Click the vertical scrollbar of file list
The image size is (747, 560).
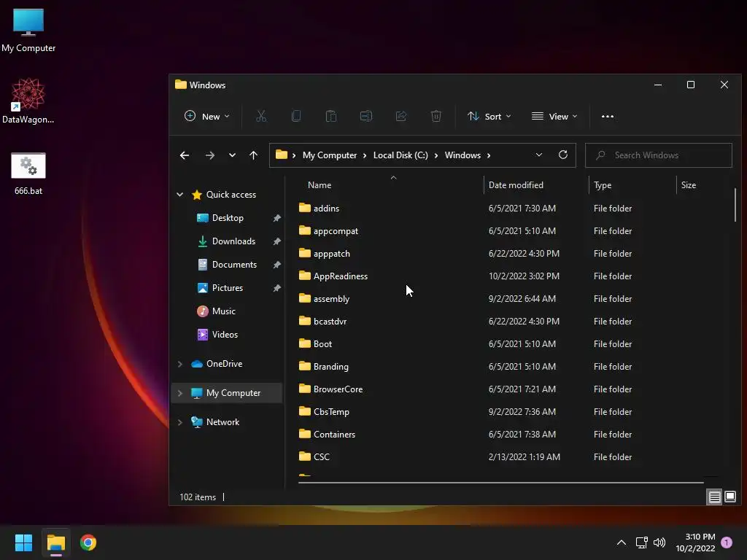point(735,205)
